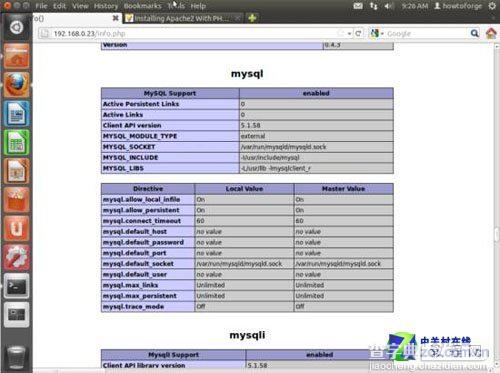Click the Local Value column header
This screenshot has width=500, height=373.
[244, 189]
